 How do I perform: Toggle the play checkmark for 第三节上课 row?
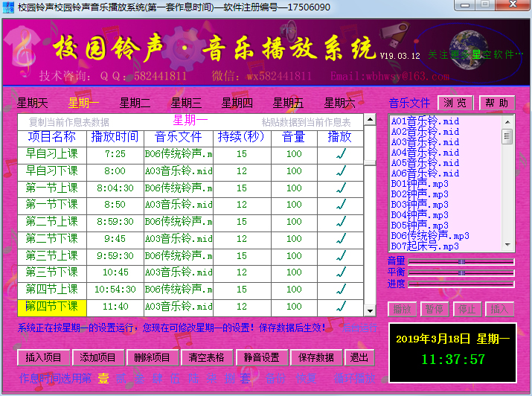(x=340, y=255)
